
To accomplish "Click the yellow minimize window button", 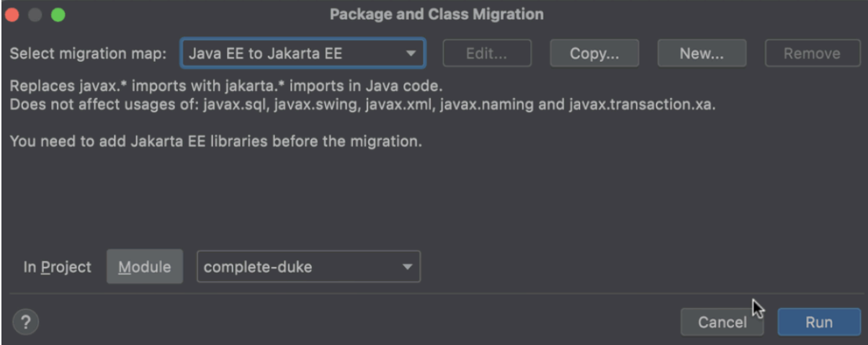I will [x=35, y=14].
